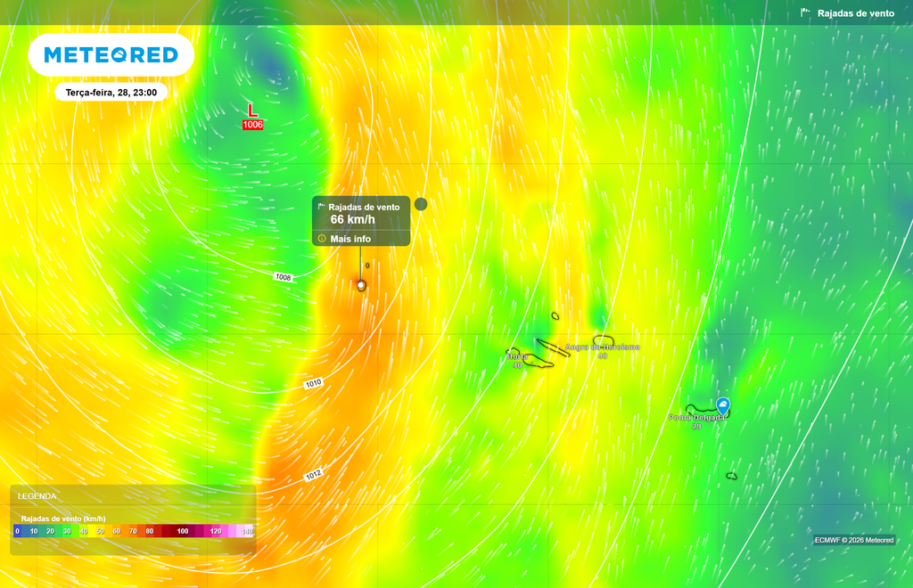This screenshot has width=913, height=588.
Task: Close the popup using the round grey button
Action: [421, 204]
